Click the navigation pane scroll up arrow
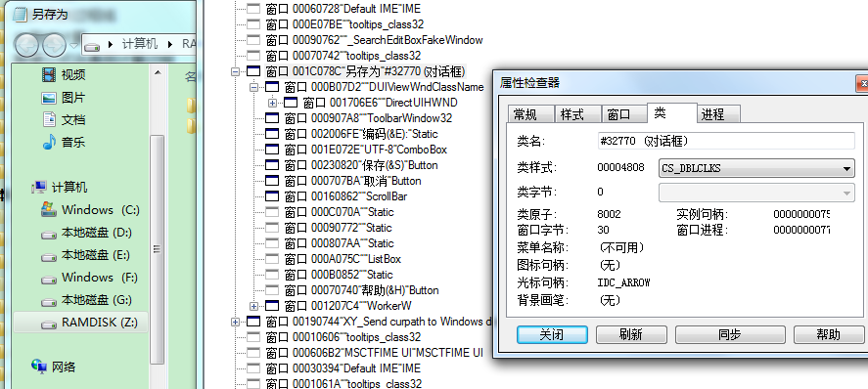Image resolution: width=868 pixels, height=389 pixels. click(x=158, y=72)
